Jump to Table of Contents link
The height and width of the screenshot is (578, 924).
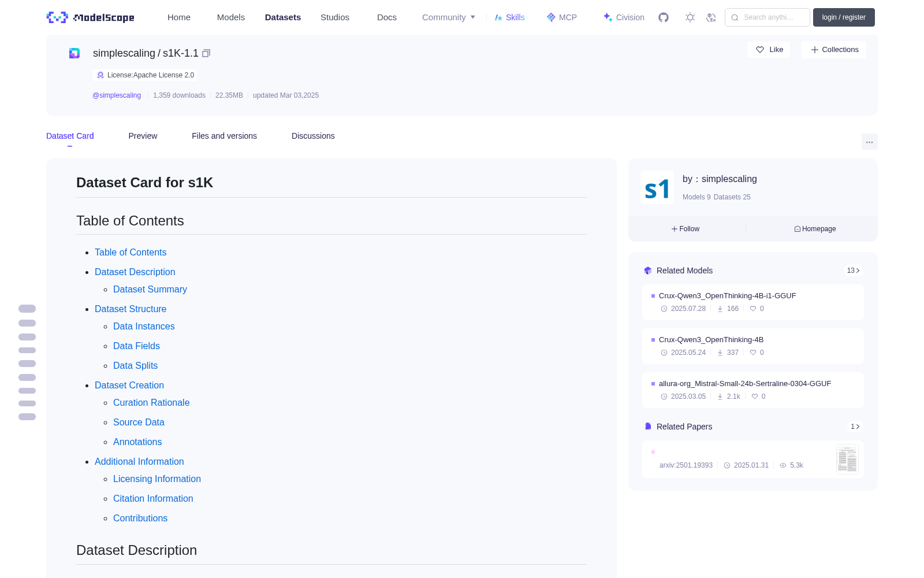[x=131, y=252]
